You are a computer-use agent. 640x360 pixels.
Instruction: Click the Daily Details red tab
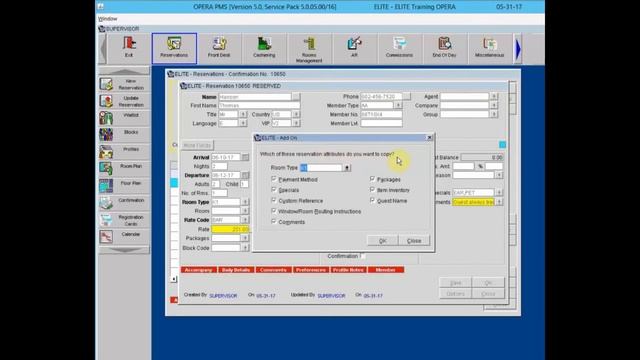point(236,270)
